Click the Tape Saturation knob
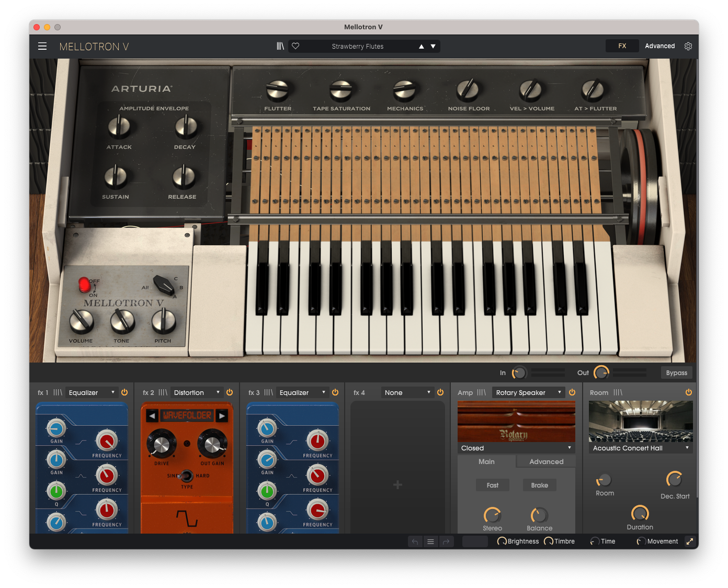728x588 pixels. pos(341,91)
